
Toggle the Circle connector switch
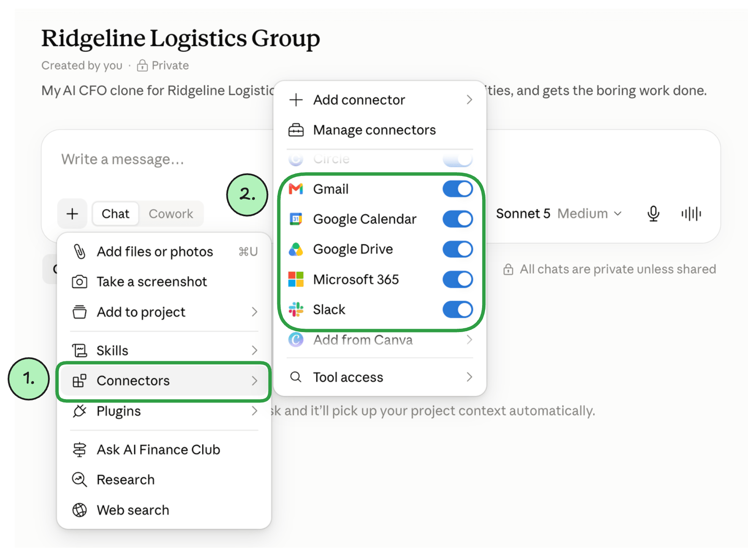[458, 159]
